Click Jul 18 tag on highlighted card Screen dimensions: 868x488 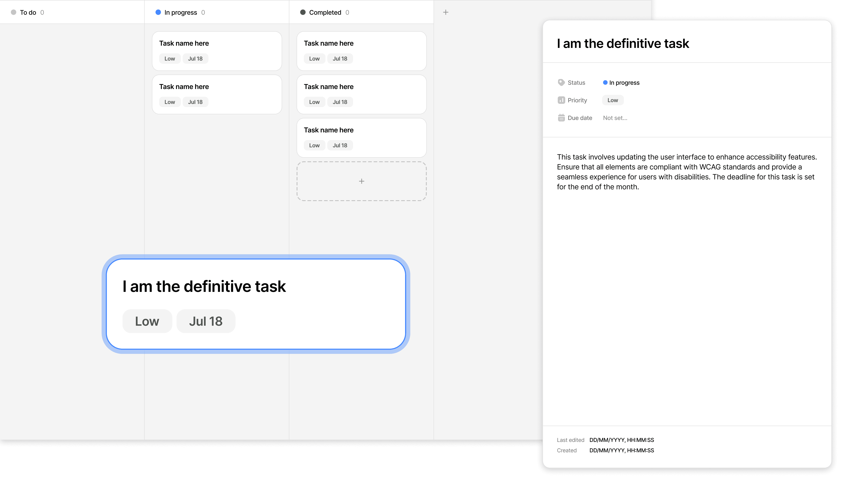pyautogui.click(x=205, y=321)
